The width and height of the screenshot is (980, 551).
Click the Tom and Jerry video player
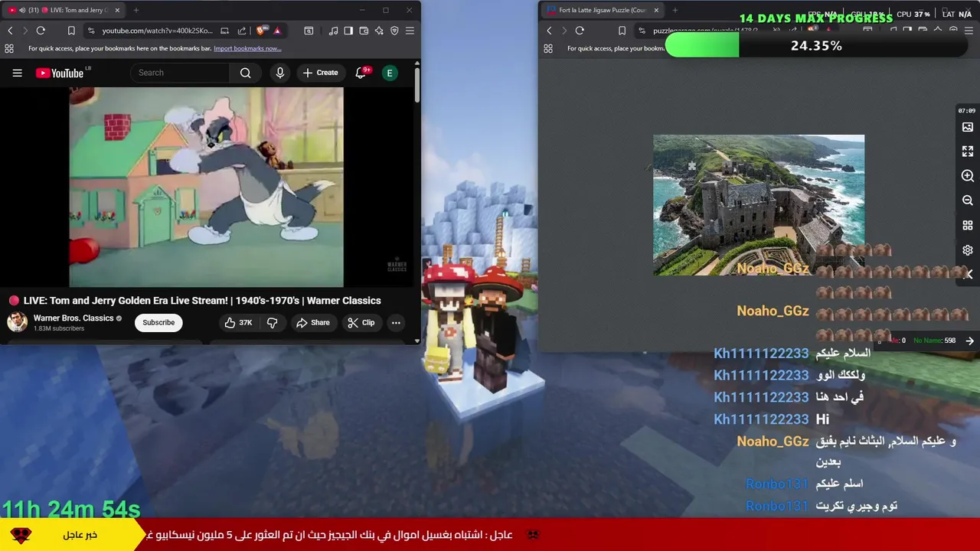[x=207, y=187]
